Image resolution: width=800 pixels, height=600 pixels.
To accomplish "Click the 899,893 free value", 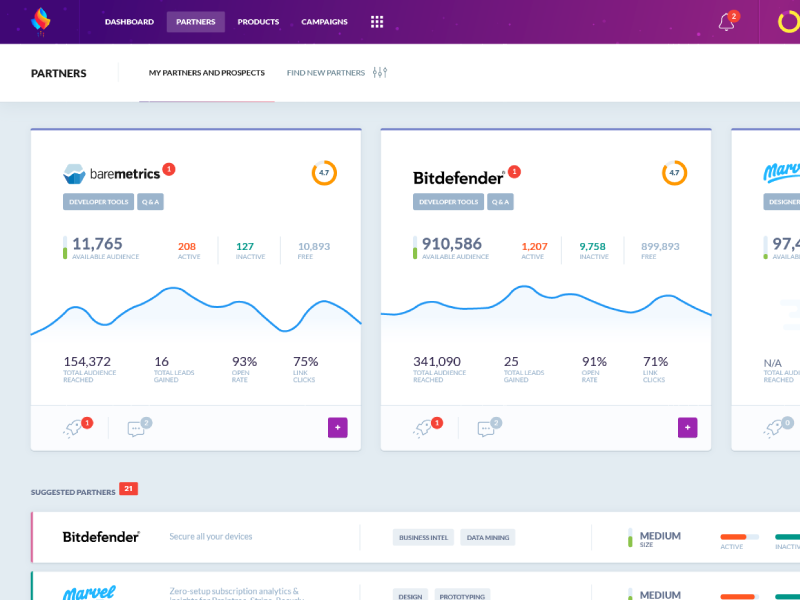I will point(660,246).
